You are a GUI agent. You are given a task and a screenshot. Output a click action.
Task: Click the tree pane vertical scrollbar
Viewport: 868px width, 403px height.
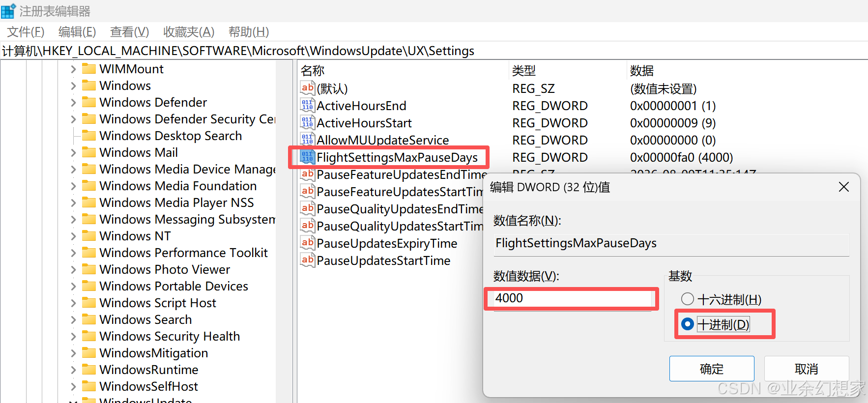coord(284,231)
